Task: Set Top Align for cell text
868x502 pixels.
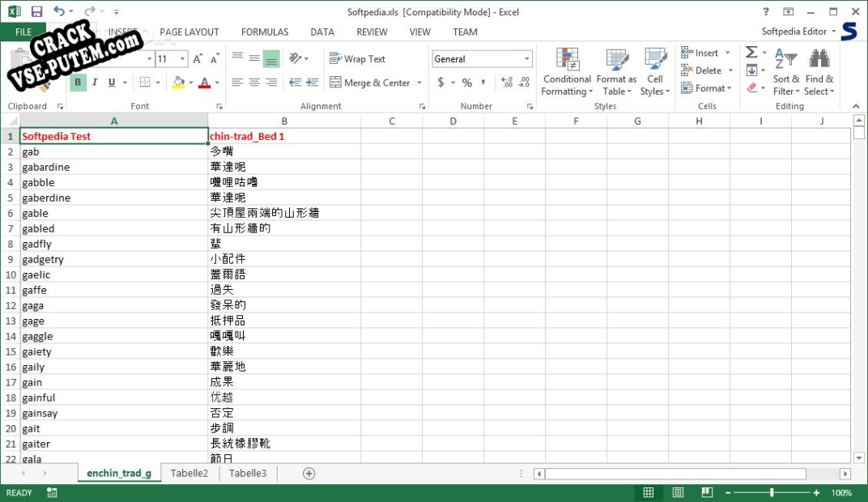Action: tap(237, 58)
